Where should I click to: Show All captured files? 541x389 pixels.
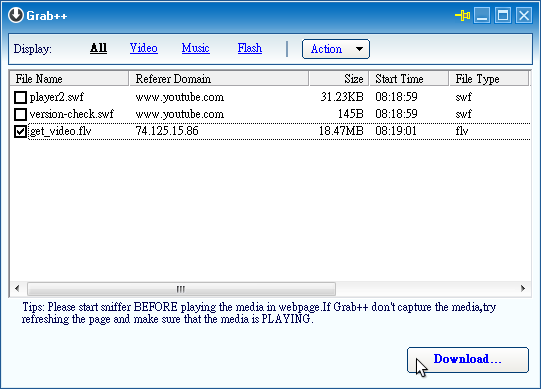[98, 48]
